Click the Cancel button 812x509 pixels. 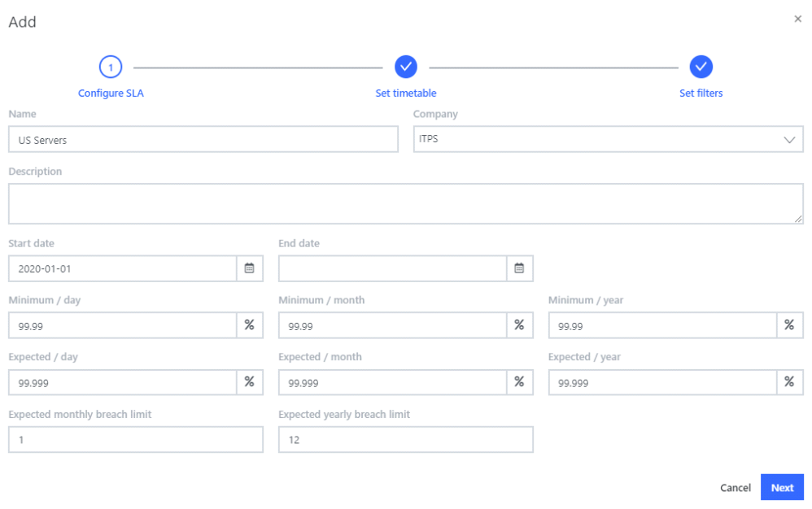[x=736, y=488]
